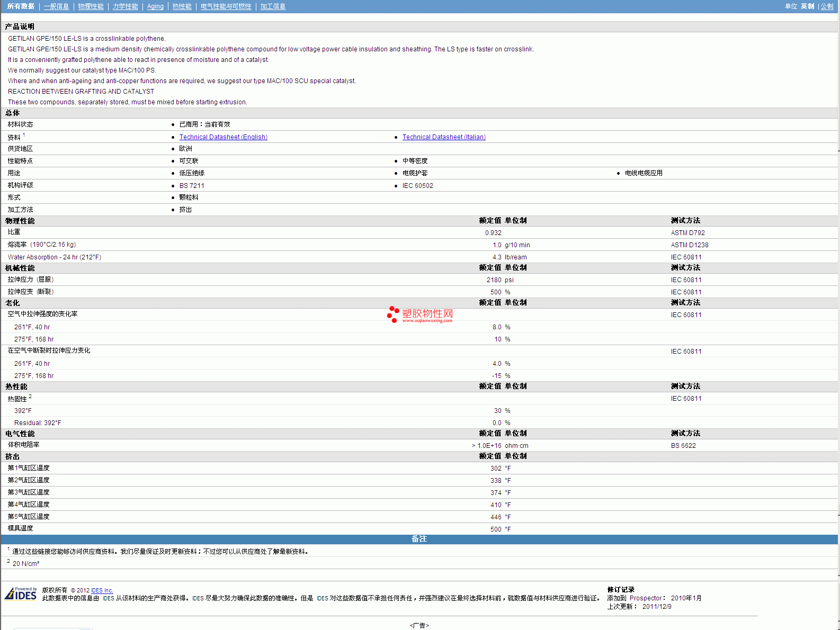Image resolution: width=840 pixels, height=630 pixels.
Task: Click the 广告 label at page bottom
Action: coord(419,625)
